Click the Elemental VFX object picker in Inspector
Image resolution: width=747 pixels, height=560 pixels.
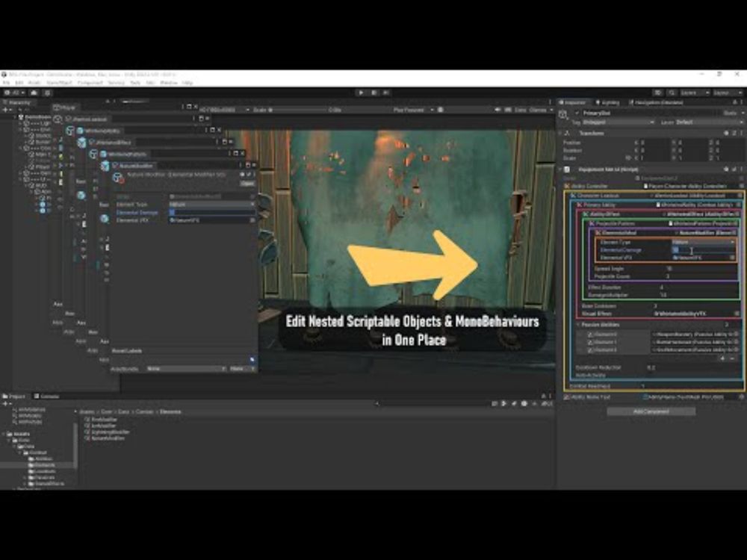732,258
